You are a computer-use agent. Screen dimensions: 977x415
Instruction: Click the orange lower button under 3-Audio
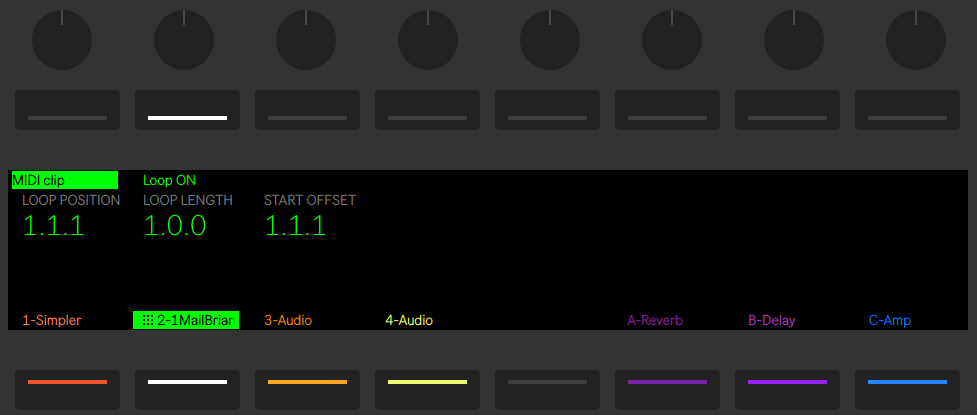point(307,389)
